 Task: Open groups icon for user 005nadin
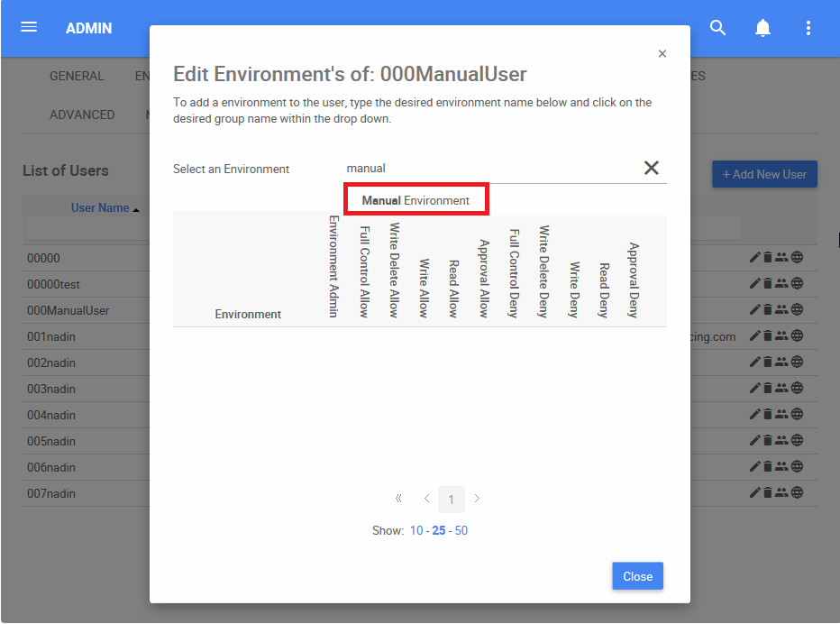coord(781,441)
